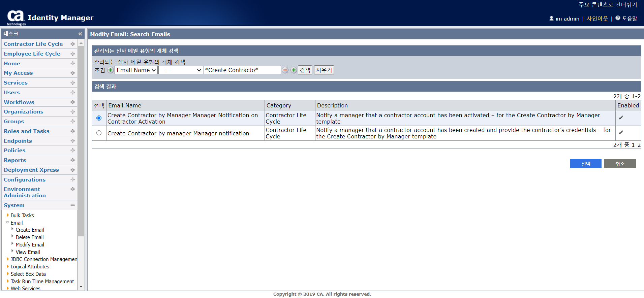
Task: Open Delete Email task
Action: click(x=30, y=237)
